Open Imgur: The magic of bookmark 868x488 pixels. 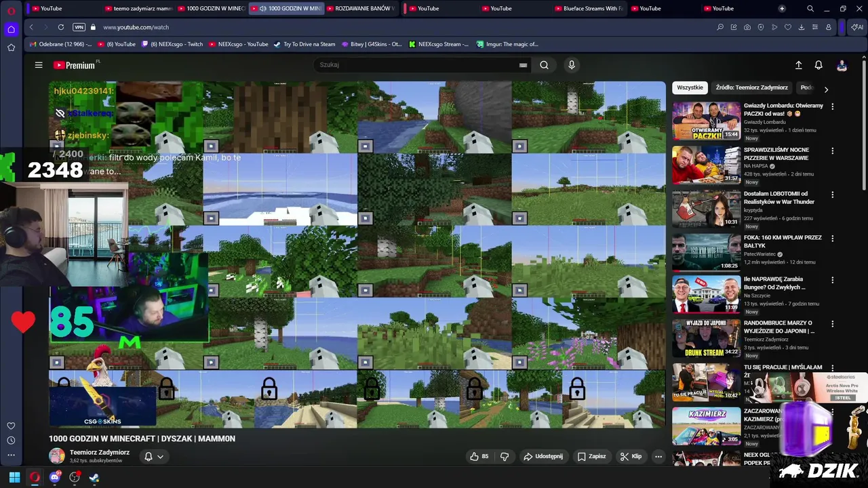[x=507, y=44]
